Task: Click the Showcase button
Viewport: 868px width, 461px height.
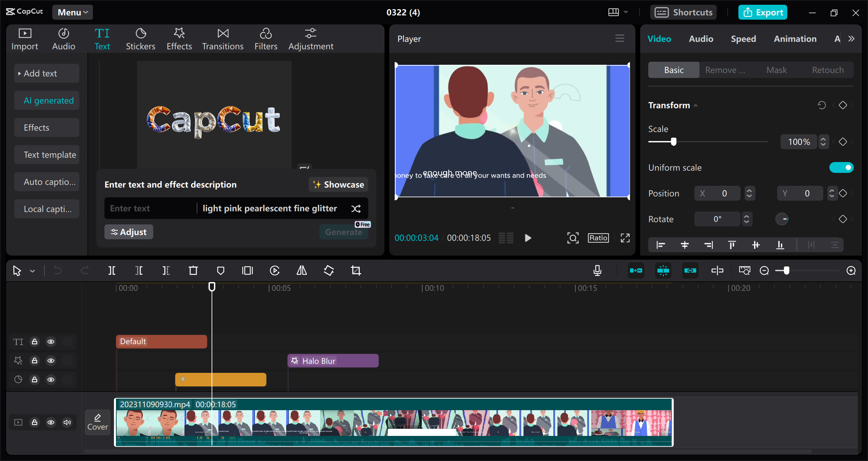Action: click(x=338, y=184)
